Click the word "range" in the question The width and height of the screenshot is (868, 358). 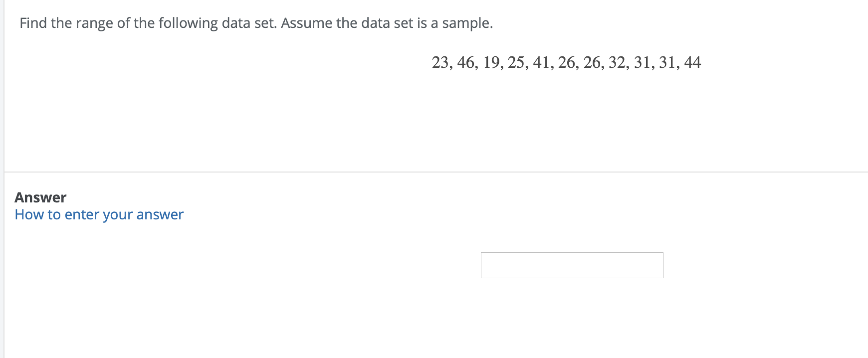[x=94, y=23]
